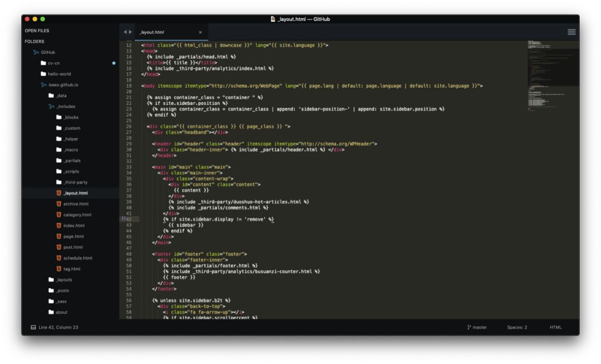
Task: Click the yellow minimize window button
Action: coord(35,19)
